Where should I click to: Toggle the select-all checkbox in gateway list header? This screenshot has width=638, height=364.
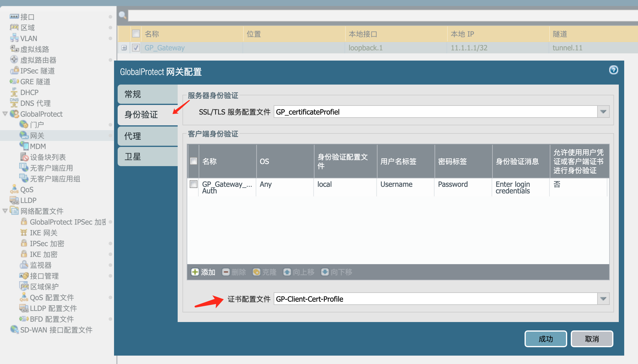[x=136, y=34]
